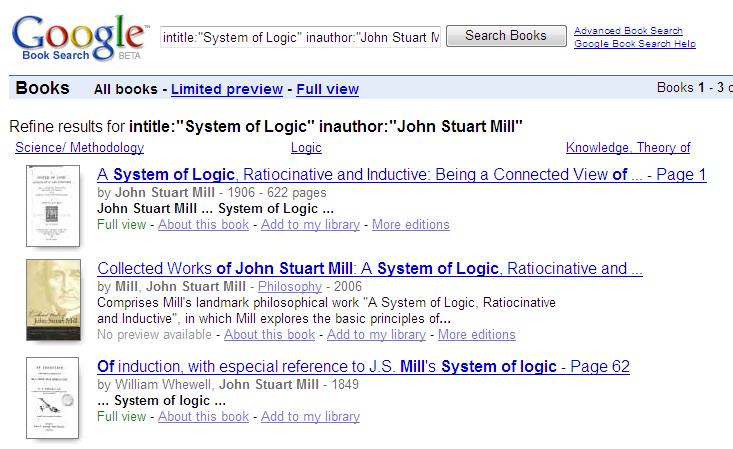Click 'by William Whewell, John Stuart Mill - 1849' text

[x=228, y=384]
